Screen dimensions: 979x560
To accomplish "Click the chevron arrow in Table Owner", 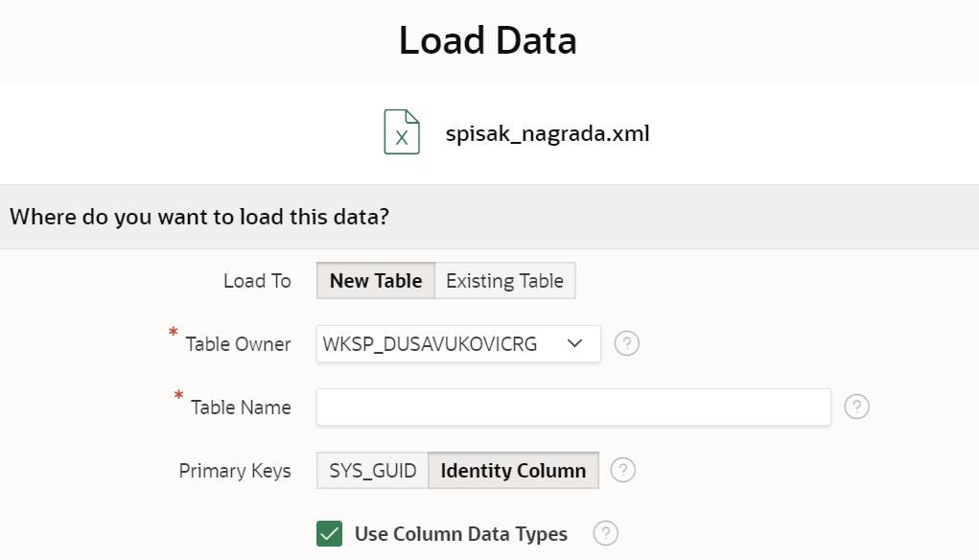I will pos(574,343).
